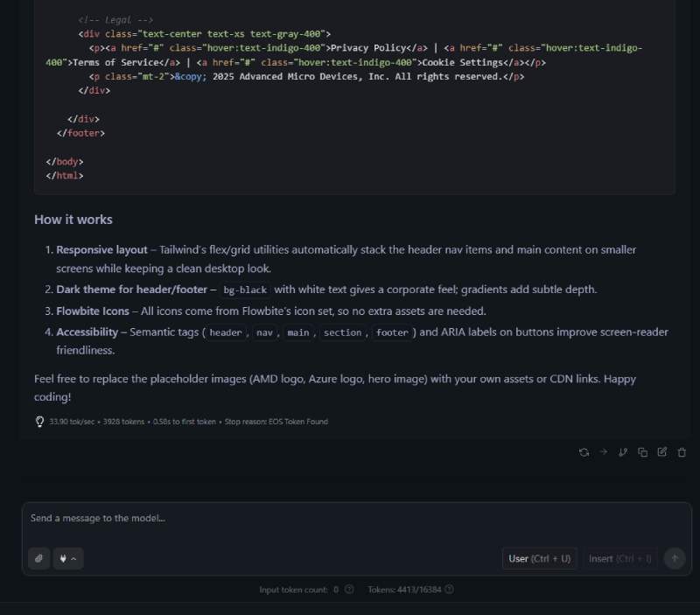Click the bg-black inline code tag
The height and width of the screenshot is (615, 700).
click(245, 290)
